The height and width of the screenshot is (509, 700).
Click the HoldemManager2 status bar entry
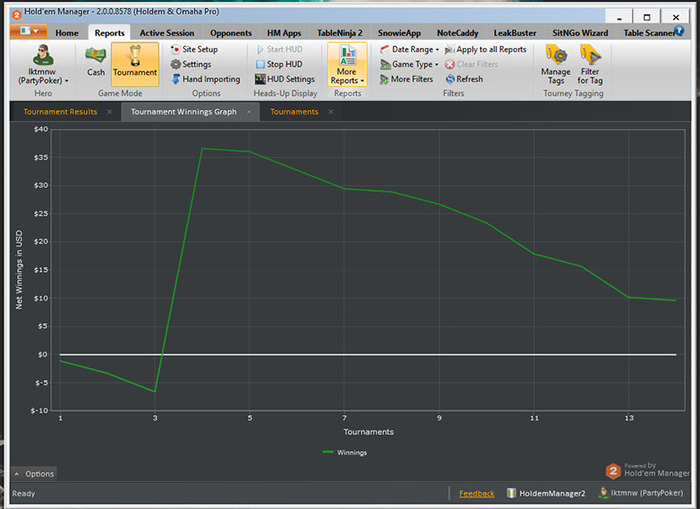[546, 493]
